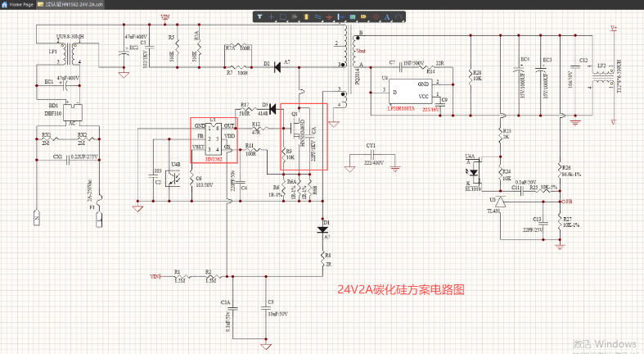Choose the rectangle selection tool
The width and height of the screenshot is (644, 354).
pos(283,17)
